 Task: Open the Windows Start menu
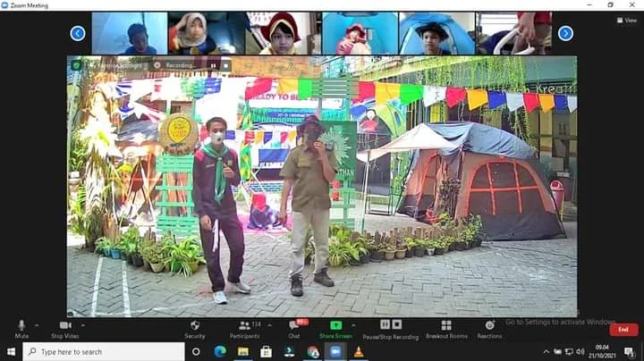(x=11, y=351)
